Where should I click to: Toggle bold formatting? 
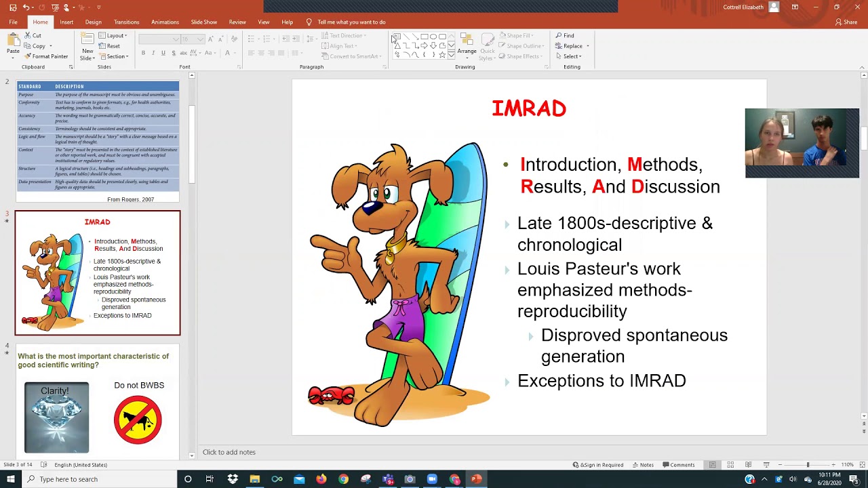pos(143,53)
